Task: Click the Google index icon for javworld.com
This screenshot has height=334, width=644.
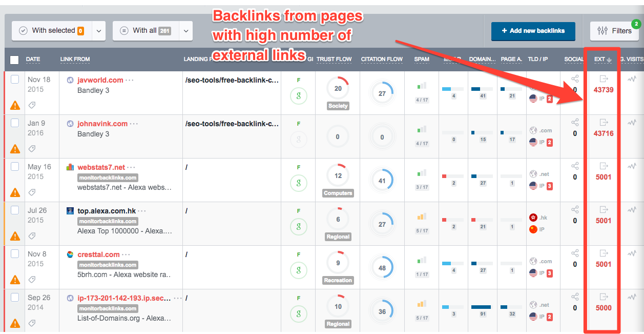Action: coord(299,96)
